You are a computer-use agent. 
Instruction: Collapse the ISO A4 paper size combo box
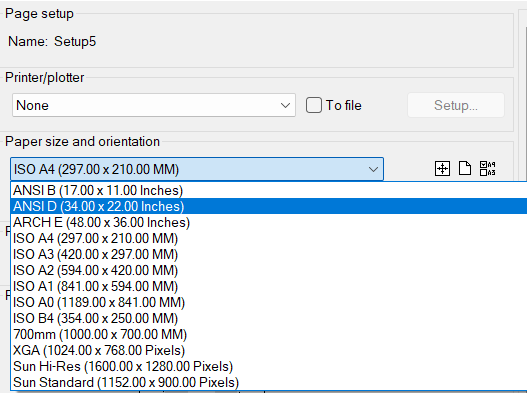(x=197, y=169)
